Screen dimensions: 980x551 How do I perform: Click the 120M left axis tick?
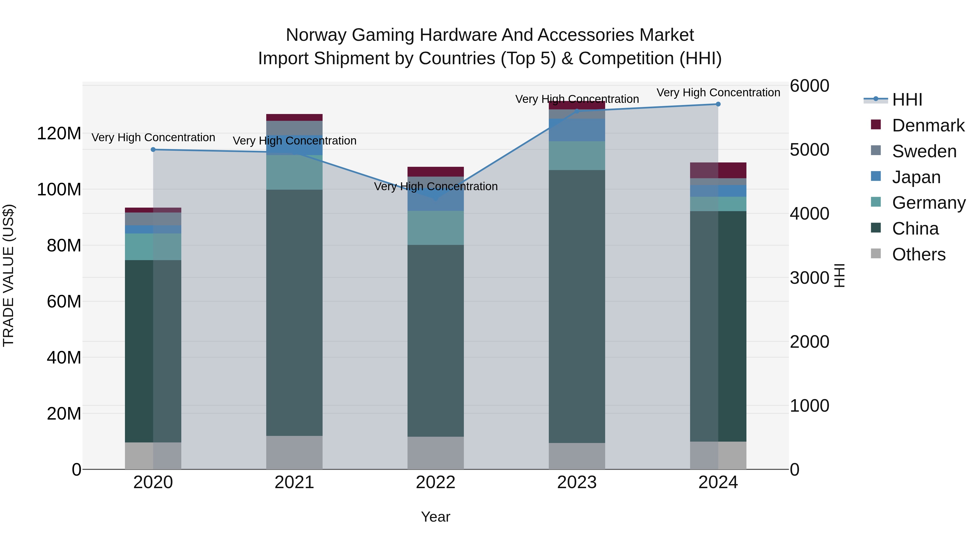[x=59, y=134]
